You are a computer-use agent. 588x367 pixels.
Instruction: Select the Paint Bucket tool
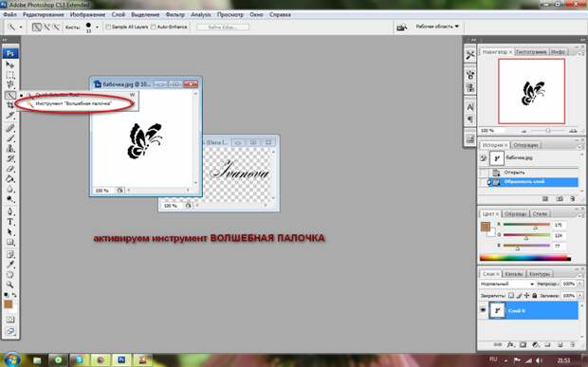(9, 179)
